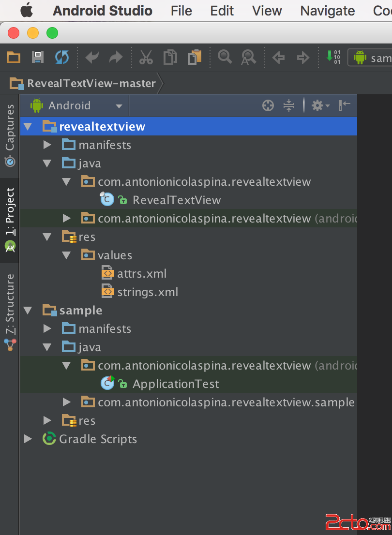Open the sample run configuration dropdown
392x535 pixels.
(x=371, y=57)
